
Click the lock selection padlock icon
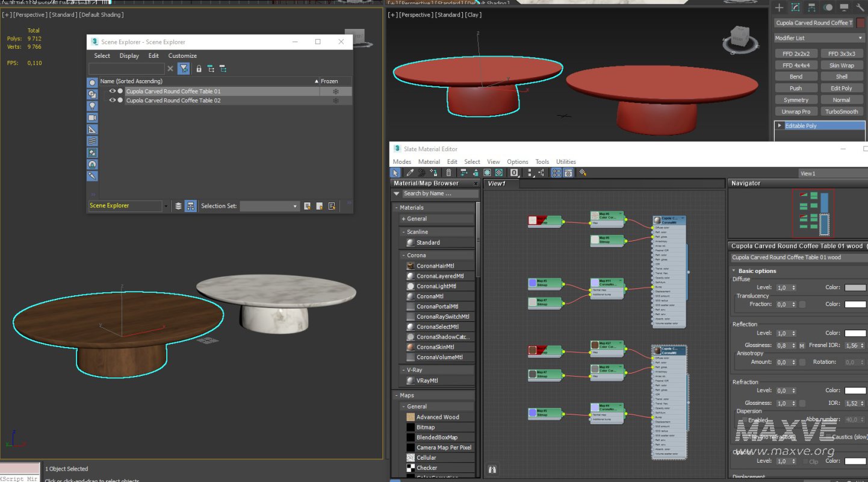(199, 69)
